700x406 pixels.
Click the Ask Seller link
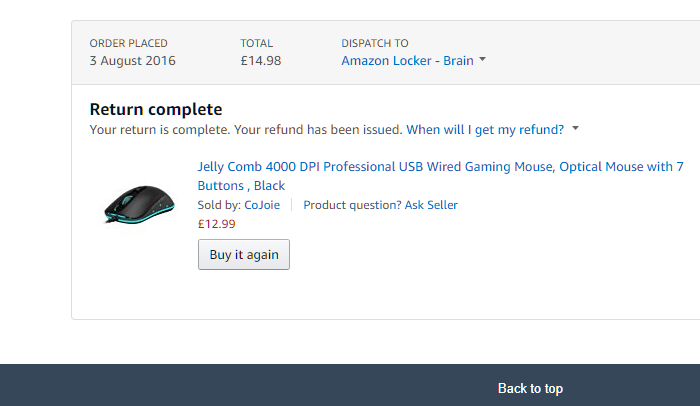click(431, 205)
